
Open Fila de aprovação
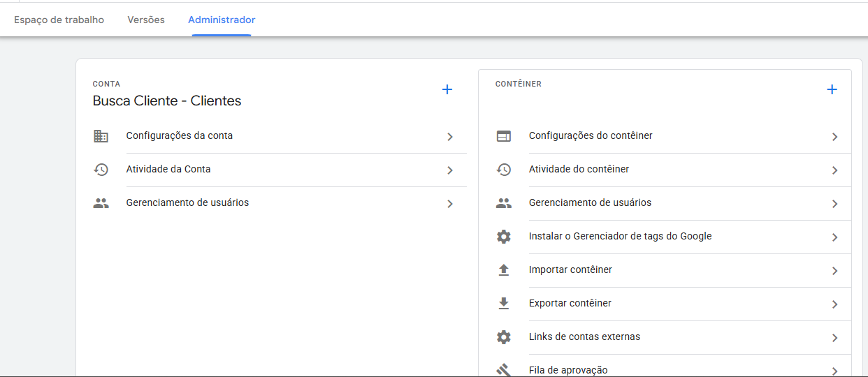click(567, 370)
